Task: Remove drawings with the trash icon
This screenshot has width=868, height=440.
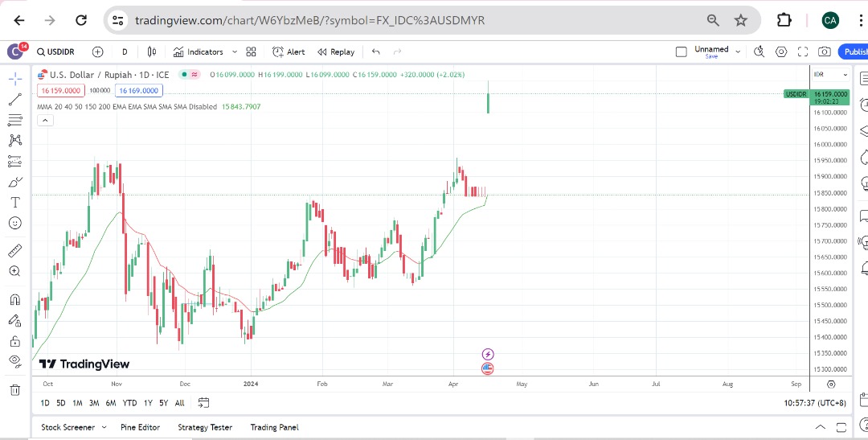Action: pyautogui.click(x=15, y=390)
